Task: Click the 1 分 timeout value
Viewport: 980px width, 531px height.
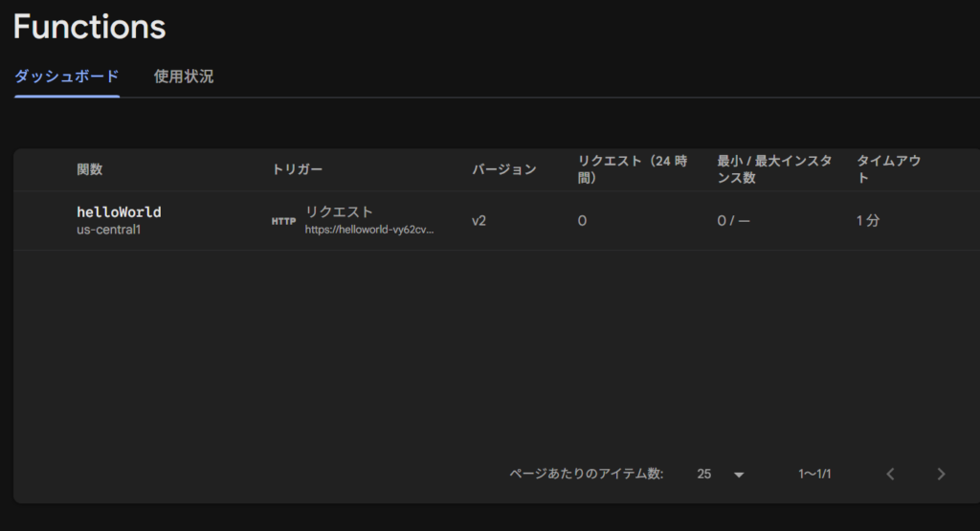Action: pyautogui.click(x=867, y=220)
